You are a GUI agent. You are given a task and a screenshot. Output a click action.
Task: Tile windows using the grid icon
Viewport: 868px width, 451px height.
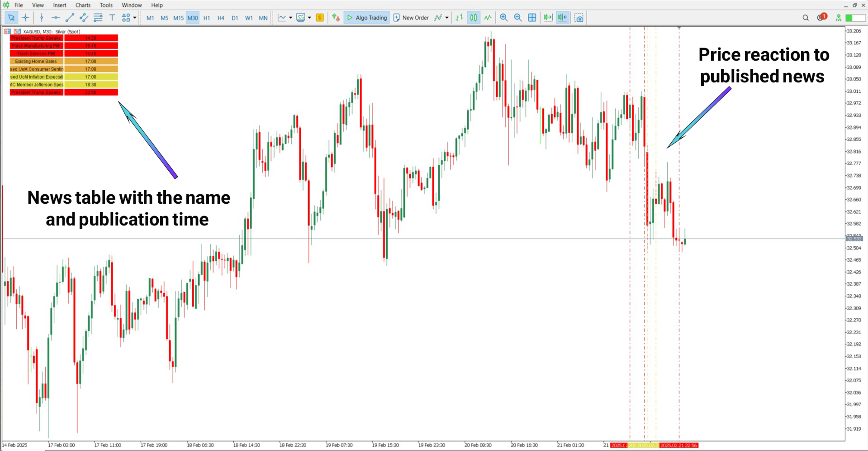point(532,18)
